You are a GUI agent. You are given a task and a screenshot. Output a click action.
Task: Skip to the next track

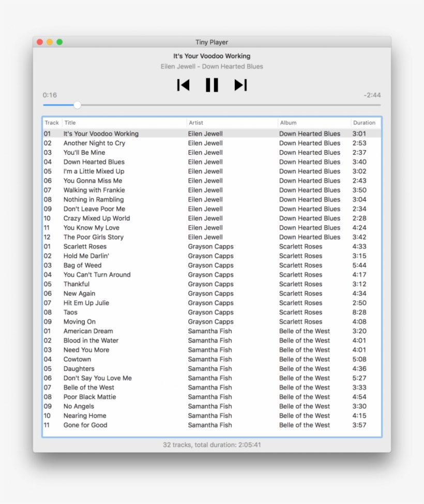pos(239,85)
